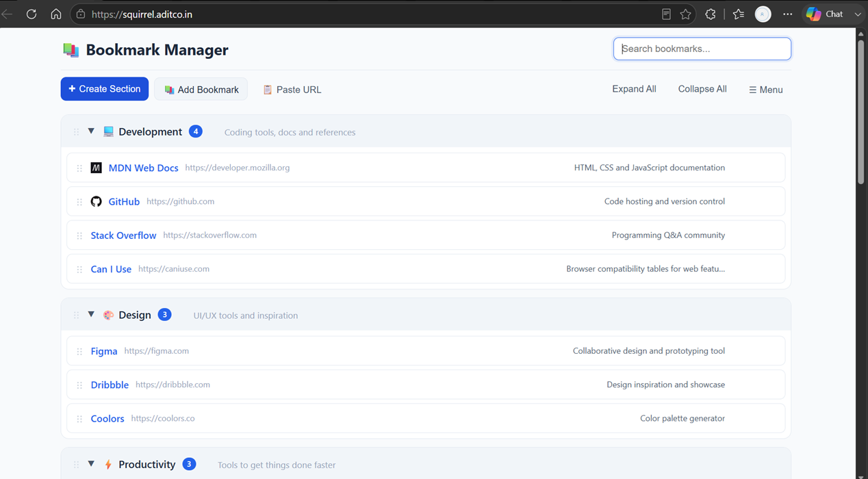This screenshot has width=868, height=479.
Task: Click the Productivity count badge 3
Action: click(189, 464)
